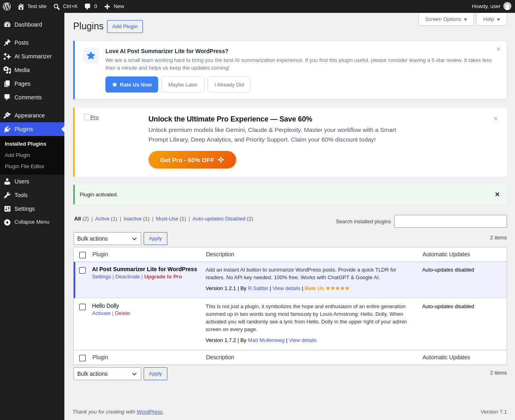Check the Hello Dolly plugin checkbox

(82, 307)
